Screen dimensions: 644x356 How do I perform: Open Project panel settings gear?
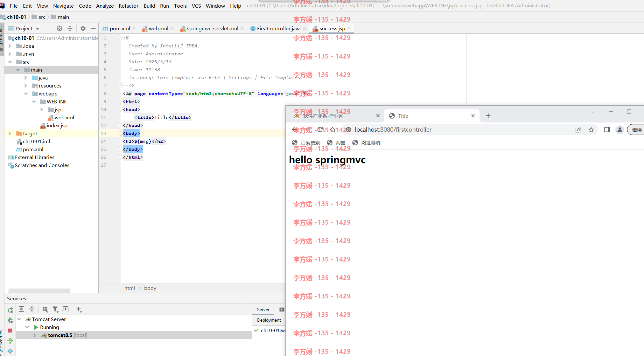tap(83, 28)
